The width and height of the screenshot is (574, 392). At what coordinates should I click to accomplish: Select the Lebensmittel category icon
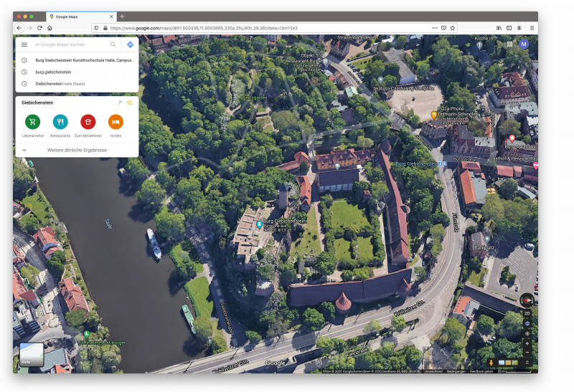(x=32, y=122)
